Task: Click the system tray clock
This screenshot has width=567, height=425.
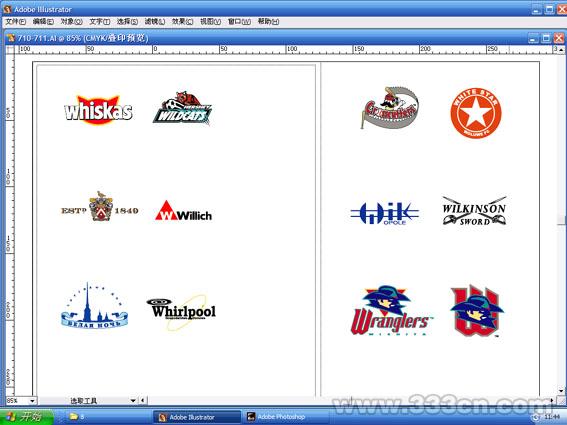Action: point(551,417)
